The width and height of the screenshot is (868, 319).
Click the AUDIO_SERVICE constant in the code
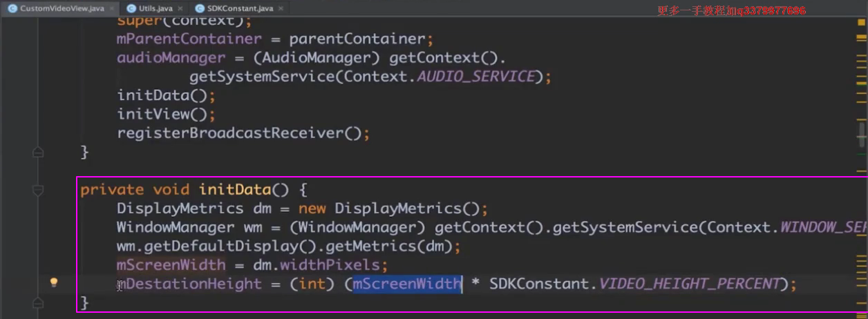tap(475, 77)
